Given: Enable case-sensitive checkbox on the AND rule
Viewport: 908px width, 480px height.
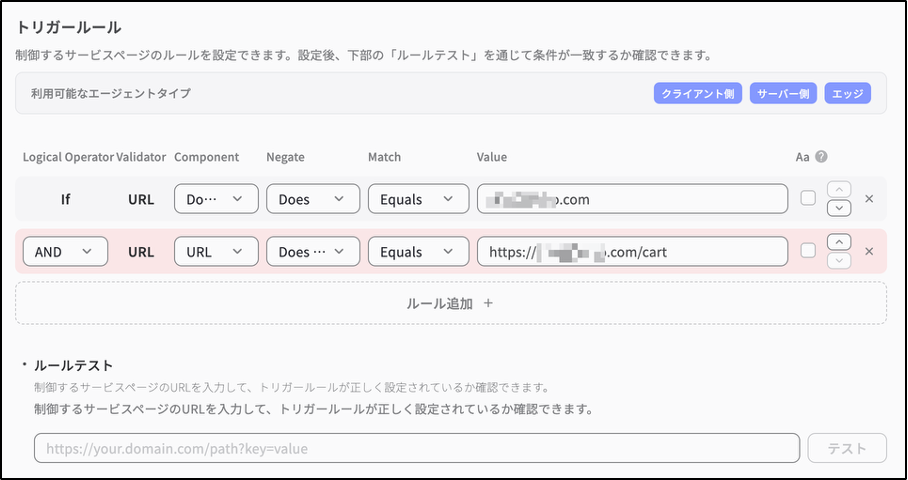Looking at the screenshot, I should (808, 251).
